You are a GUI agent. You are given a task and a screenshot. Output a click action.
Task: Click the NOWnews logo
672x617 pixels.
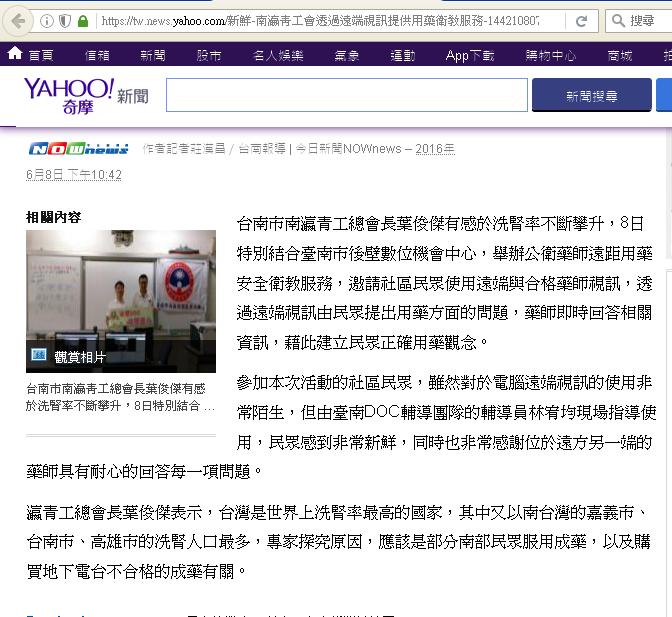tap(78, 149)
